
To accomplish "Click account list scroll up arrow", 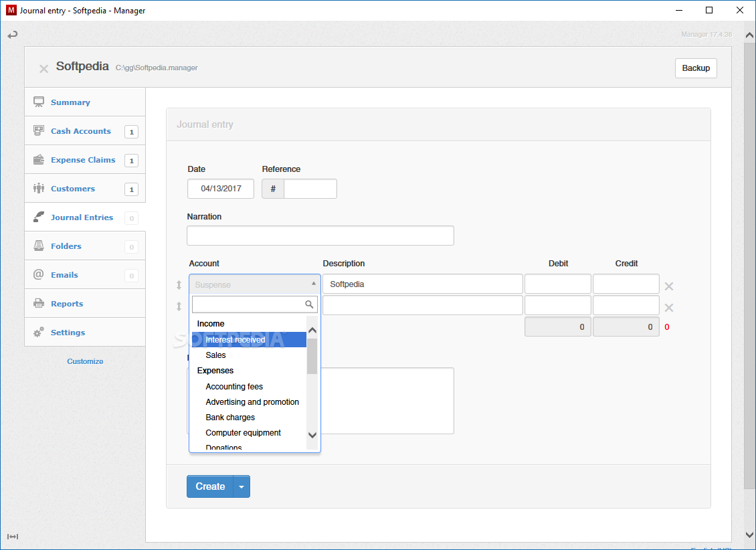I will point(312,331).
